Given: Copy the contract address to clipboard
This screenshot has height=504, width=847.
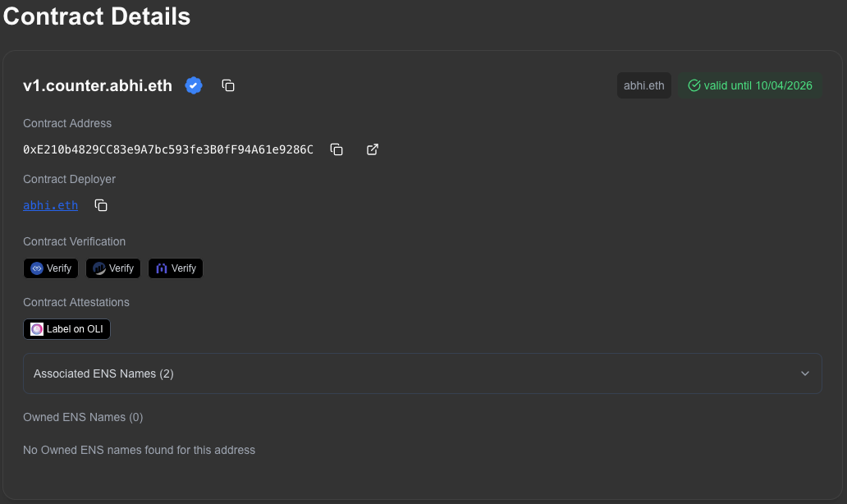Looking at the screenshot, I should [x=337, y=149].
